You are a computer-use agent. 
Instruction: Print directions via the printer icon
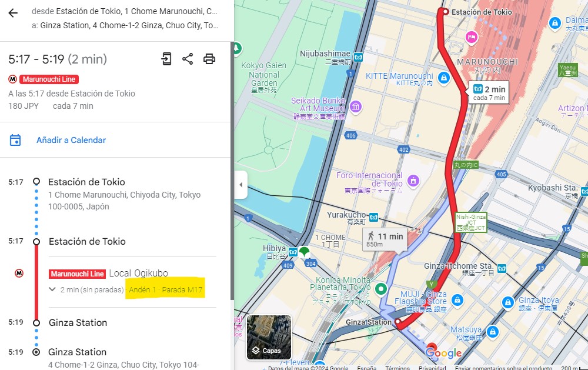[209, 59]
